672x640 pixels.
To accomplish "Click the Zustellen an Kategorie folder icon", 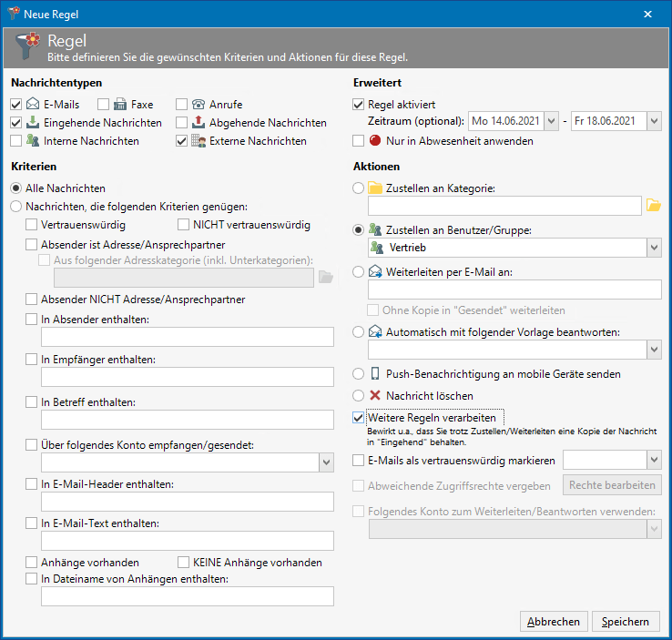I will tap(375, 188).
